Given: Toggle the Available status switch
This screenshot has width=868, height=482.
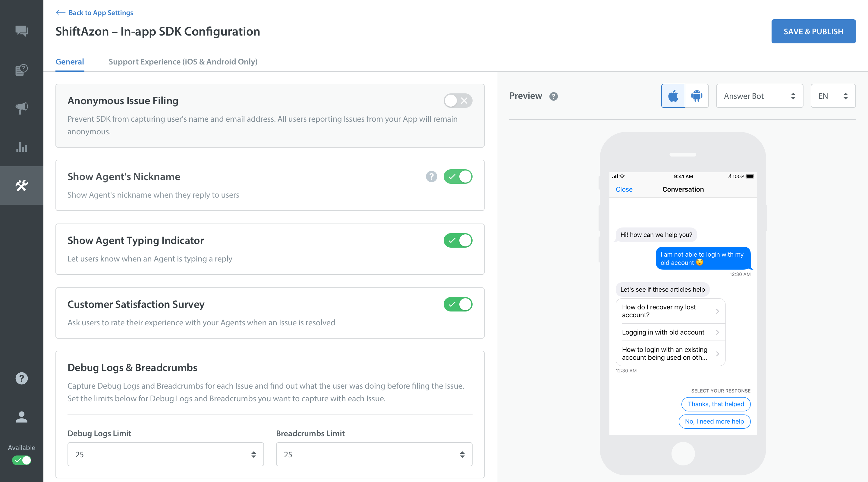Looking at the screenshot, I should [x=22, y=460].
